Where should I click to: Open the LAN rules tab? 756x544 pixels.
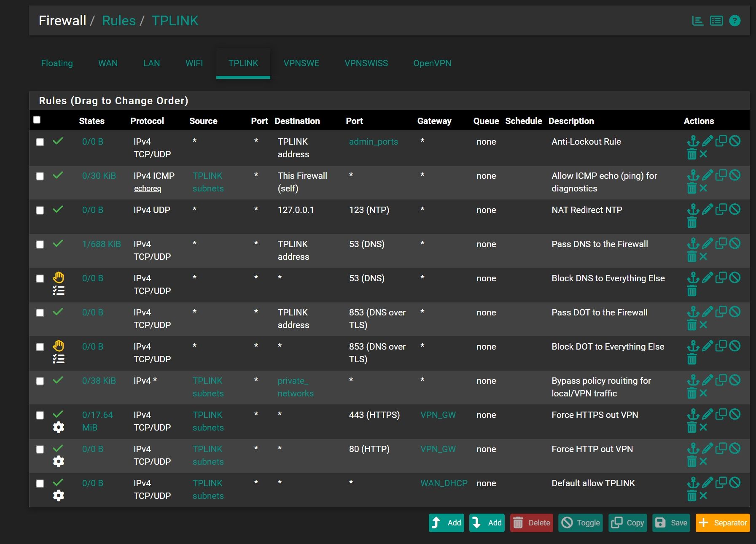pyautogui.click(x=151, y=63)
